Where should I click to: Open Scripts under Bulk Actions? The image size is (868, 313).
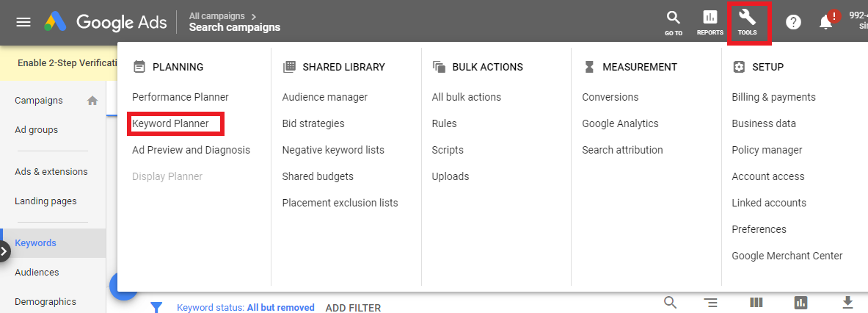pos(448,150)
